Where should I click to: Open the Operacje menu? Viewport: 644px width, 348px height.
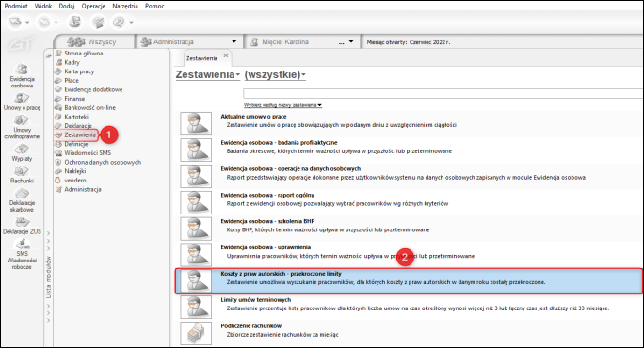pyautogui.click(x=93, y=6)
